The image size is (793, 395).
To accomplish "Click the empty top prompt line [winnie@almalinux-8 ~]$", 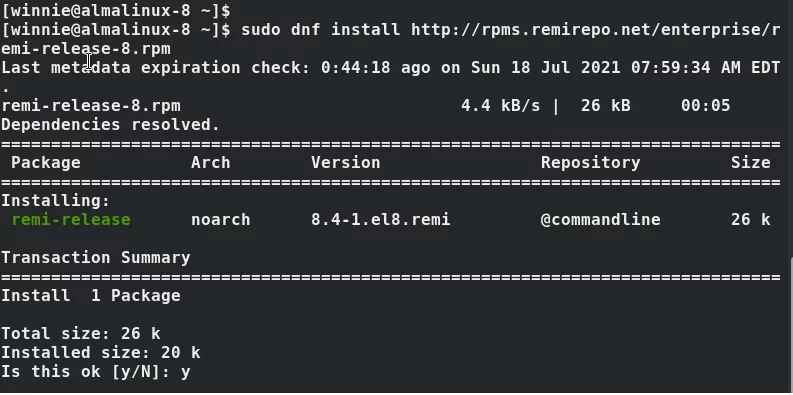I will point(116,9).
